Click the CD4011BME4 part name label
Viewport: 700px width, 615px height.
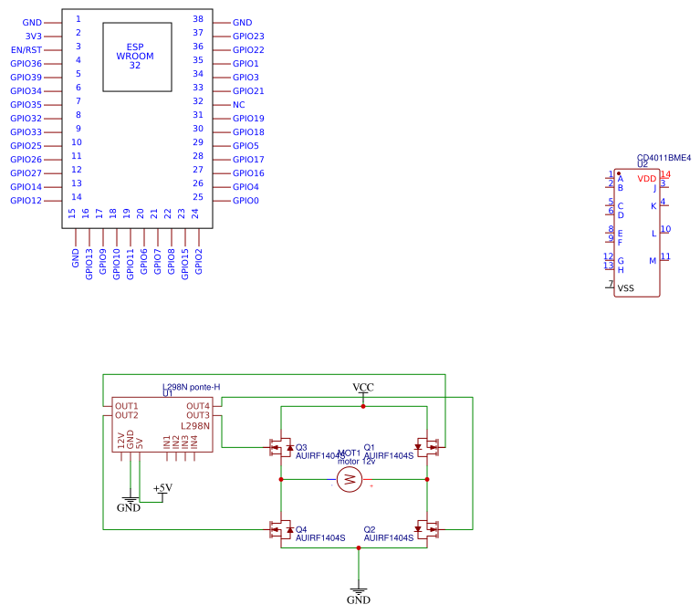(x=663, y=158)
